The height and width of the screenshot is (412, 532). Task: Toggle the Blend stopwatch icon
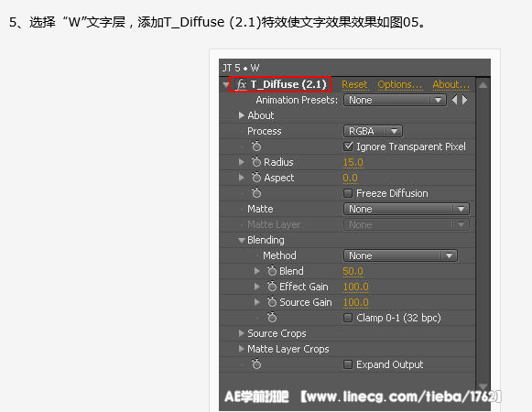pyautogui.click(x=272, y=271)
